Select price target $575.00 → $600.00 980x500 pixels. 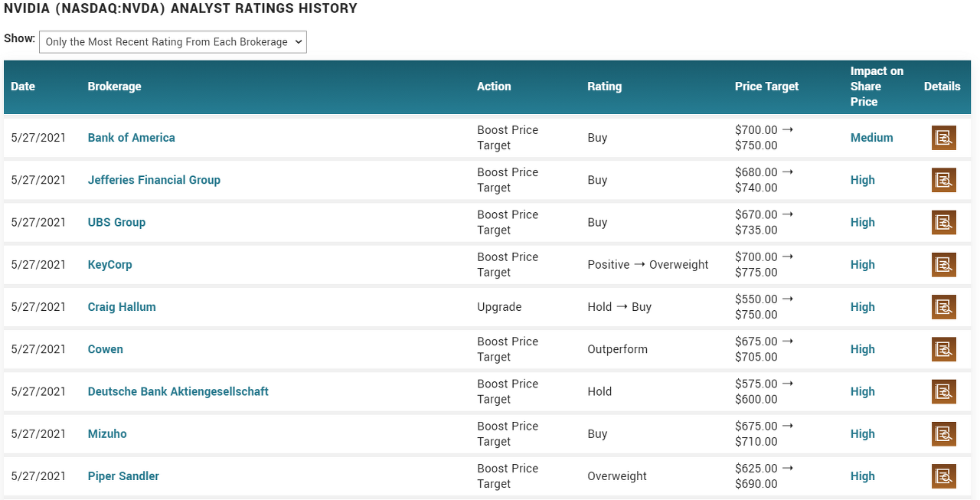coord(764,391)
